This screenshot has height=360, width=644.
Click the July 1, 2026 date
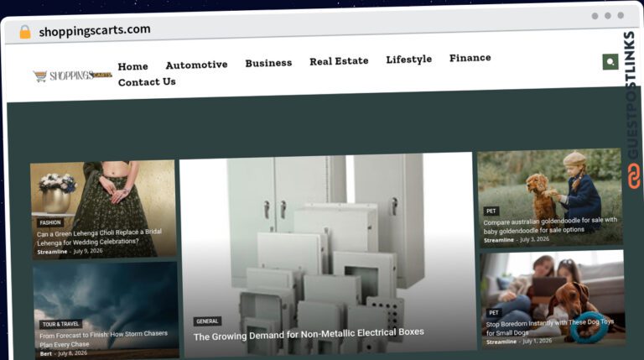[x=538, y=341]
